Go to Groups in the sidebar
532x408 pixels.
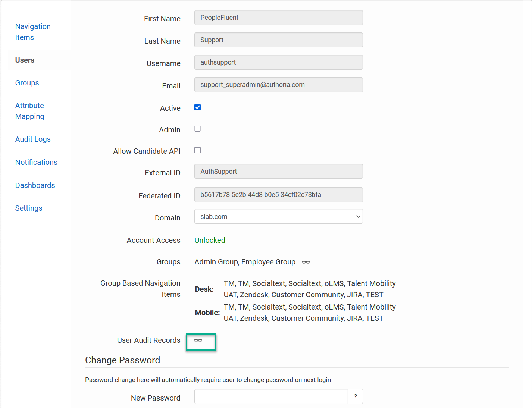click(x=27, y=83)
